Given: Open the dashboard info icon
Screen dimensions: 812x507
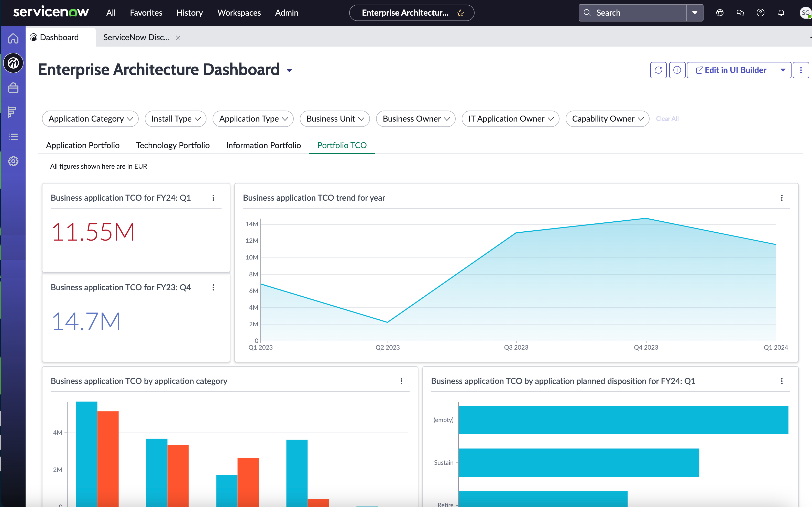Looking at the screenshot, I should [x=677, y=70].
